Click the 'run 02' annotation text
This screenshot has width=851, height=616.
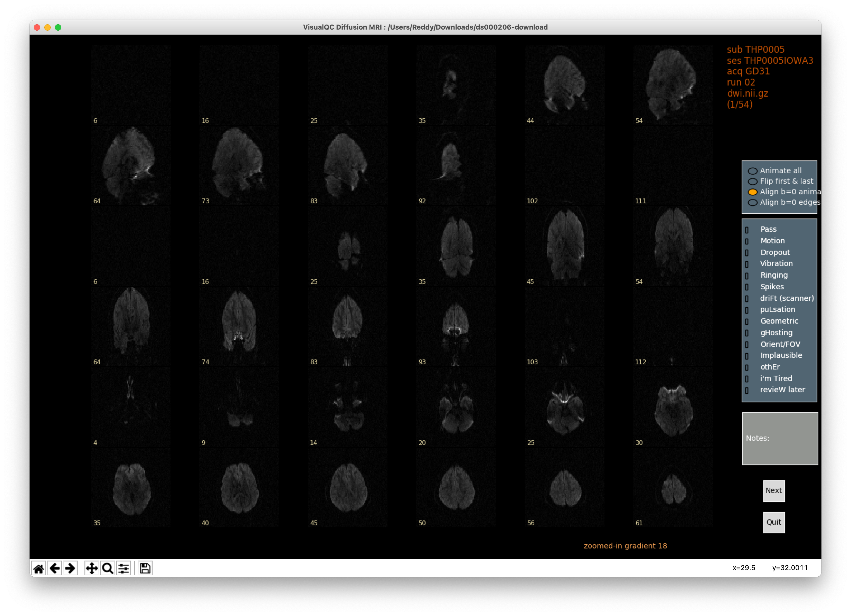pyautogui.click(x=741, y=82)
